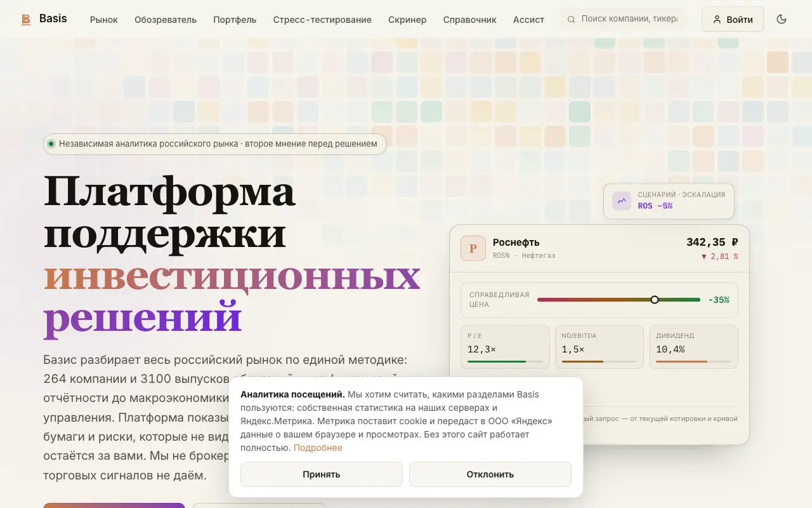Click the Дивиденд 10,4% card

pos(693,347)
